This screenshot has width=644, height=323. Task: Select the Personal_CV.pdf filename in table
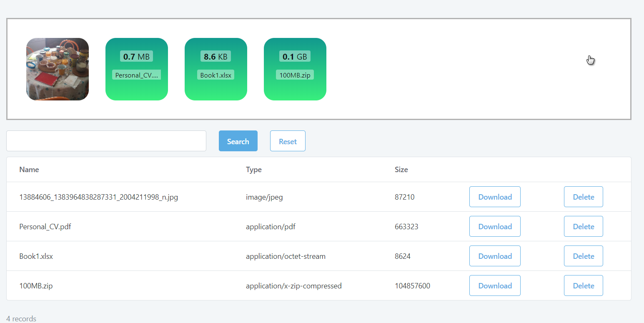[x=45, y=227]
